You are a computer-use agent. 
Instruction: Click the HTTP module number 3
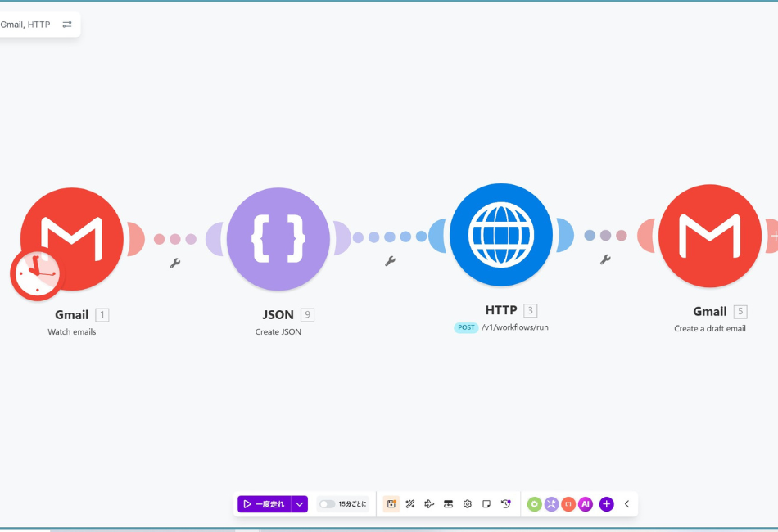pos(531,310)
